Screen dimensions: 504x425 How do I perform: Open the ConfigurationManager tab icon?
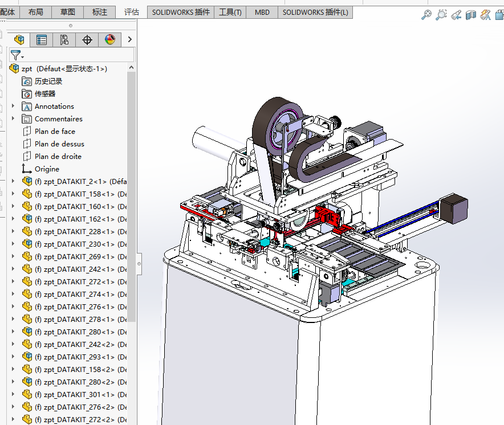click(x=64, y=39)
